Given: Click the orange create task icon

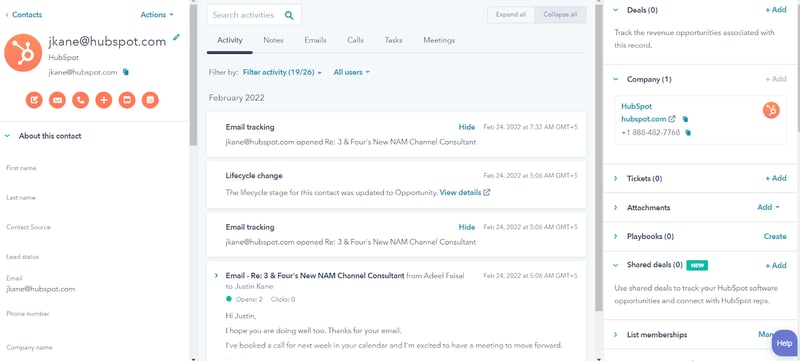Looking at the screenshot, I should click(127, 100).
